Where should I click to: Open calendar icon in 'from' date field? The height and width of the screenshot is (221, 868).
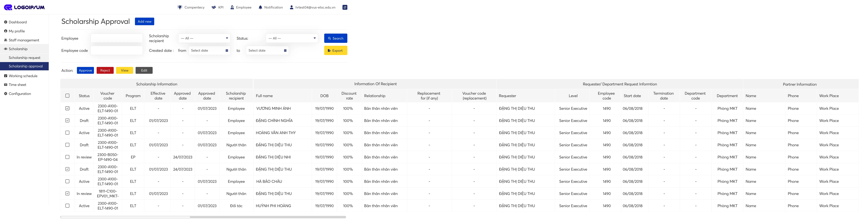(x=227, y=51)
